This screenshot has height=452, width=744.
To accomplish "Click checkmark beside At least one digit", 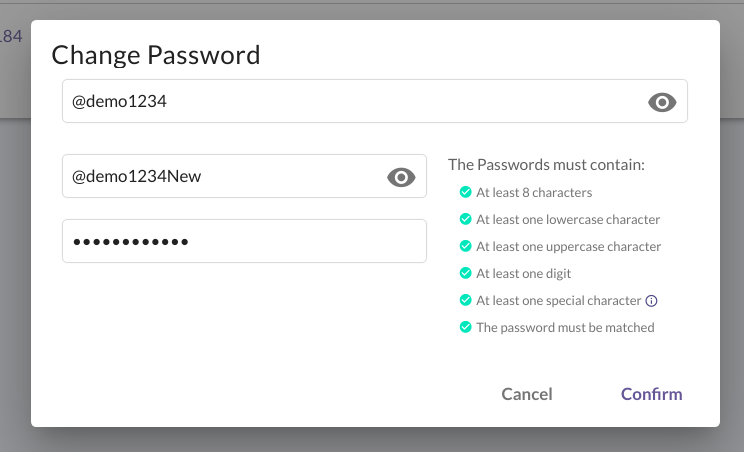I will point(465,273).
